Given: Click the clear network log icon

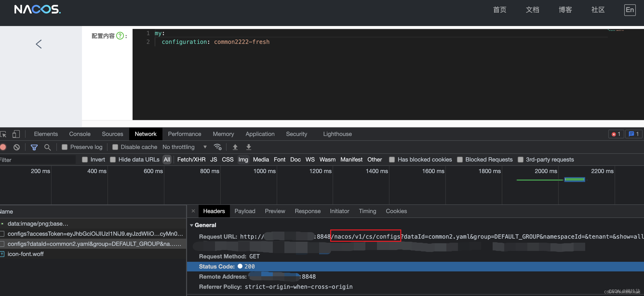Looking at the screenshot, I should tap(16, 147).
